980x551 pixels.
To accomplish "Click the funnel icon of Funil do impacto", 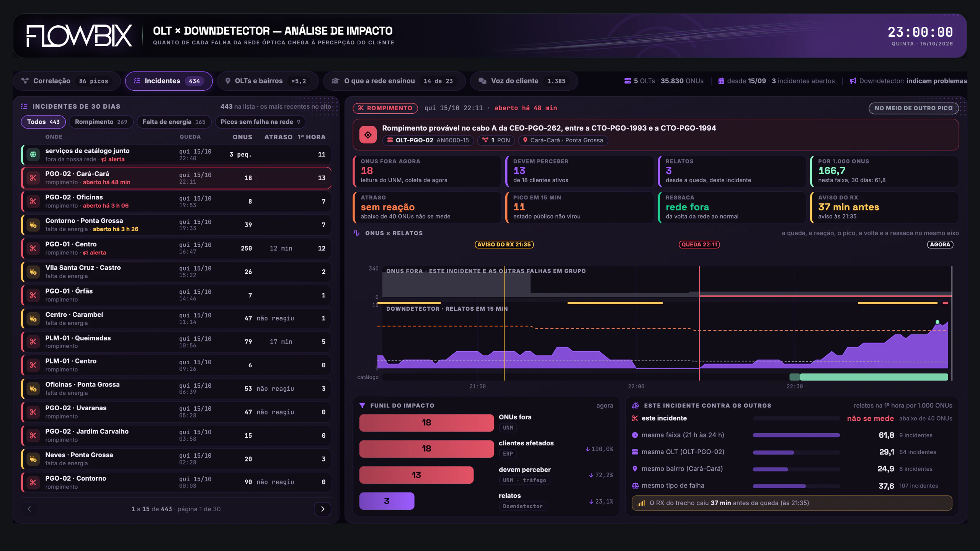I will point(362,405).
